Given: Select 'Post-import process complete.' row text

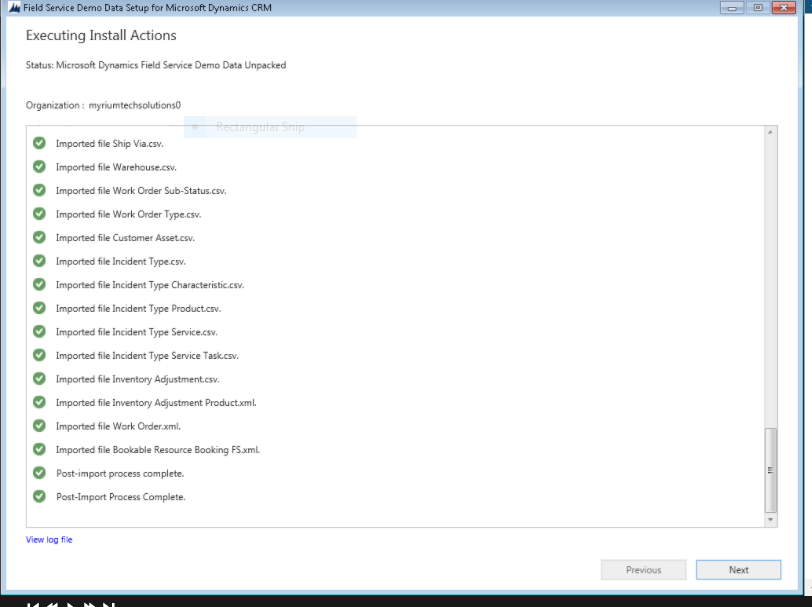Looking at the screenshot, I should [120, 474].
